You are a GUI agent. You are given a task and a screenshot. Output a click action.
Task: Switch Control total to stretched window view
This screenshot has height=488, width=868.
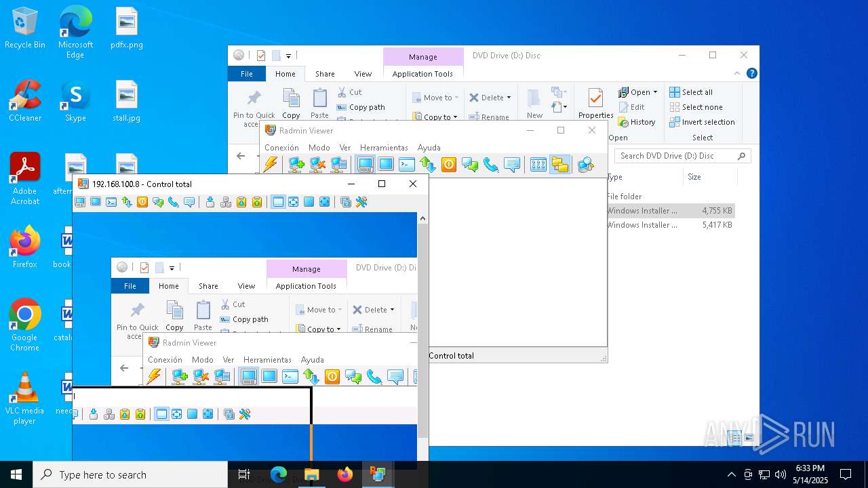[294, 202]
